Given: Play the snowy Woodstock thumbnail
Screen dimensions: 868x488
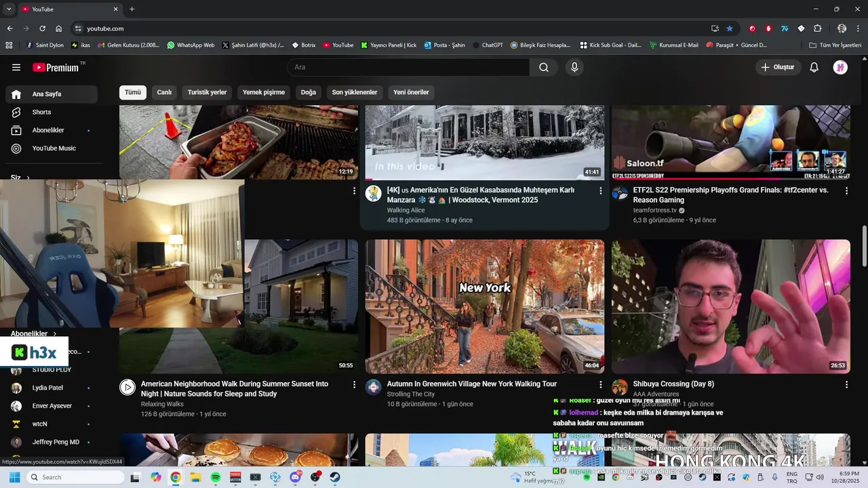Looking at the screenshot, I should click(x=485, y=142).
